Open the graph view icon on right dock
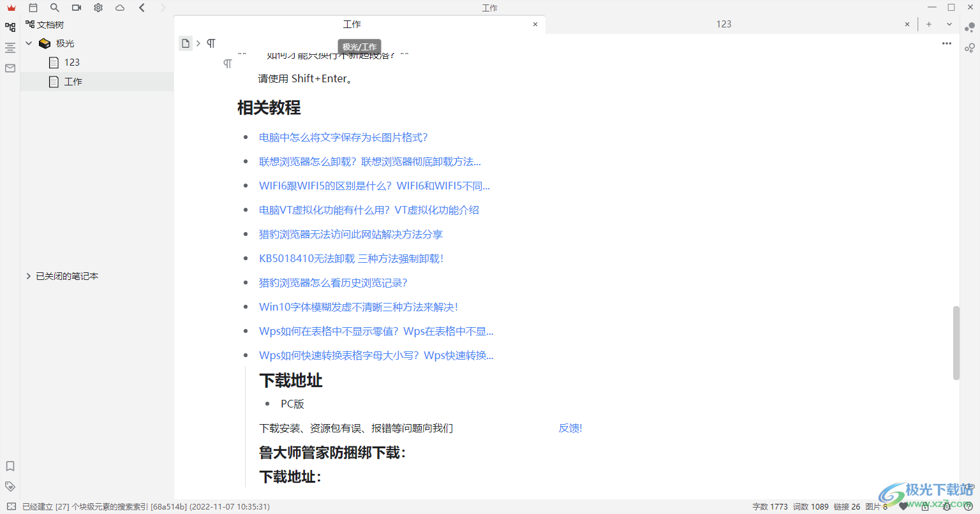This screenshot has height=514, width=980. tap(970, 28)
